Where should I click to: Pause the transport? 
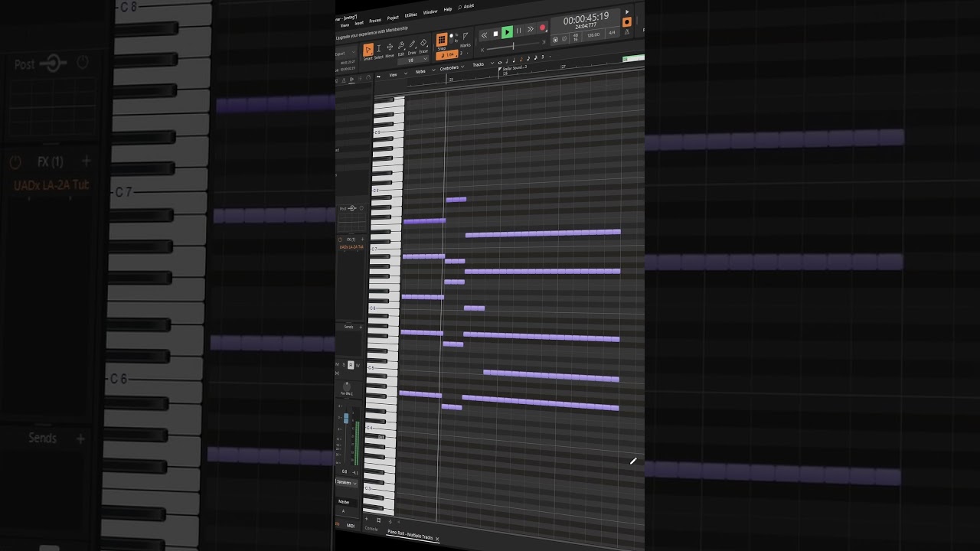(x=518, y=31)
